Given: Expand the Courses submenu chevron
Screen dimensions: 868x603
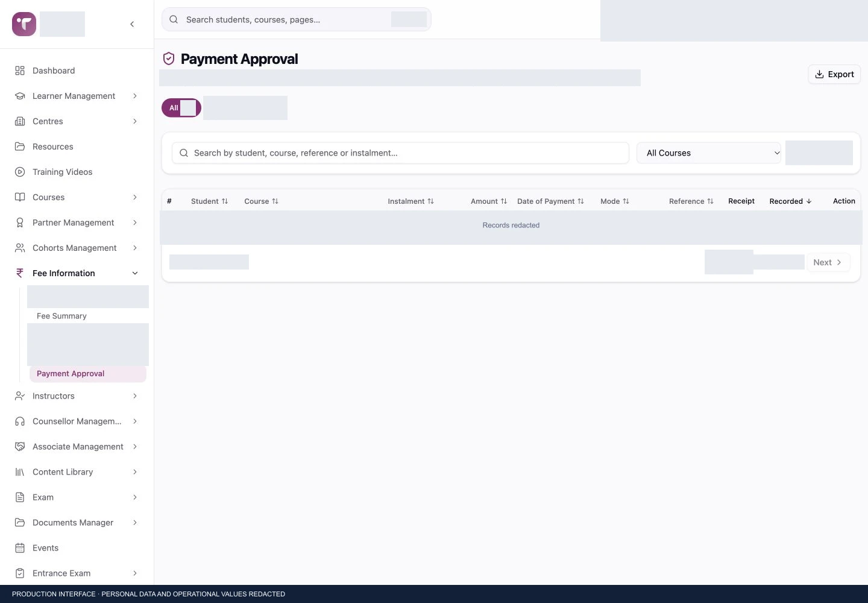Looking at the screenshot, I should tap(135, 197).
